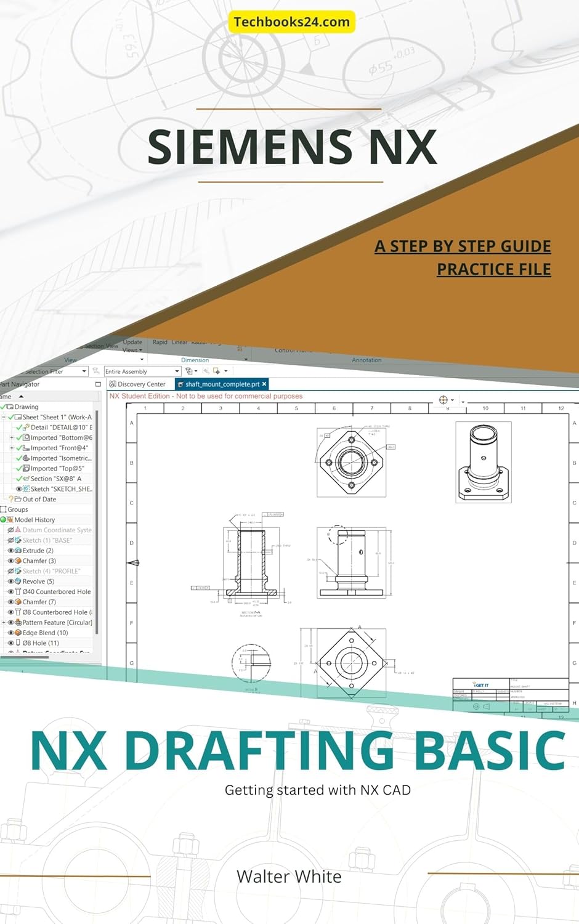Select the Sketch (1) BASE icon
The width and height of the screenshot is (579, 924).
pyautogui.click(x=18, y=540)
